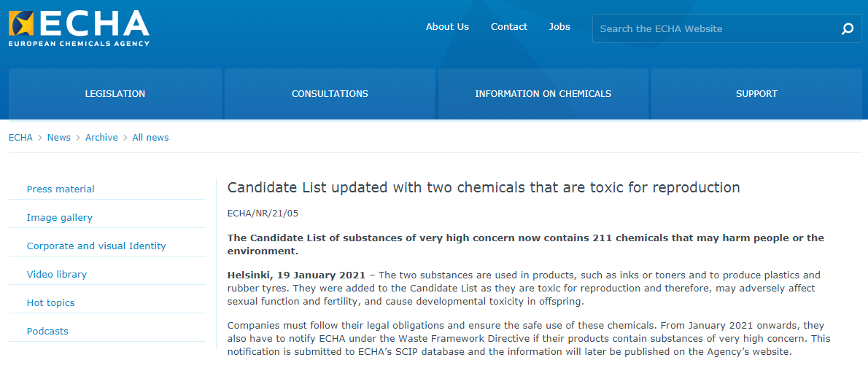Open All news breadcrumb link
The height and width of the screenshot is (368, 868).
click(150, 138)
